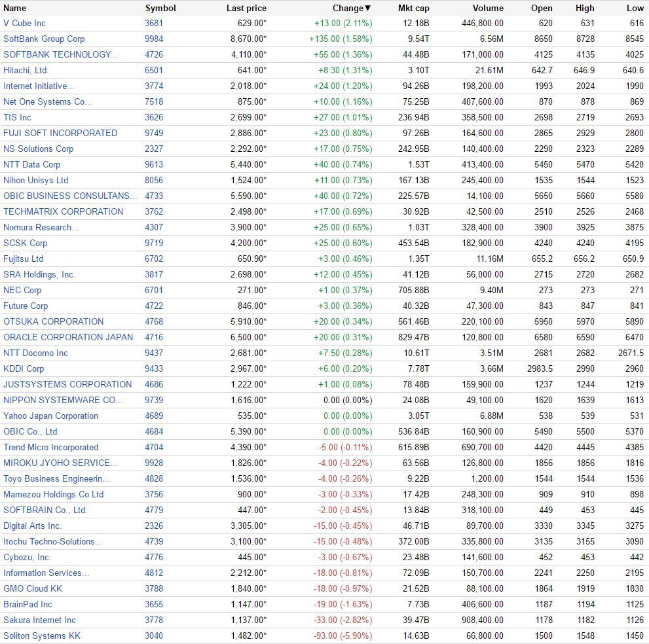The height and width of the screenshot is (644, 649).
Task: Open Future Corp company link
Action: [x=26, y=306]
